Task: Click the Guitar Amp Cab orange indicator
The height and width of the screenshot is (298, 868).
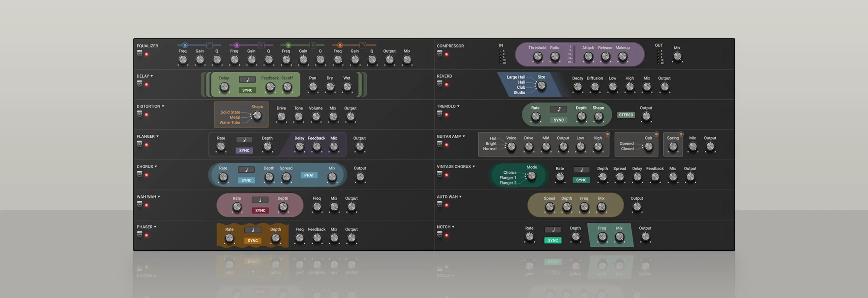Action: coord(656,134)
